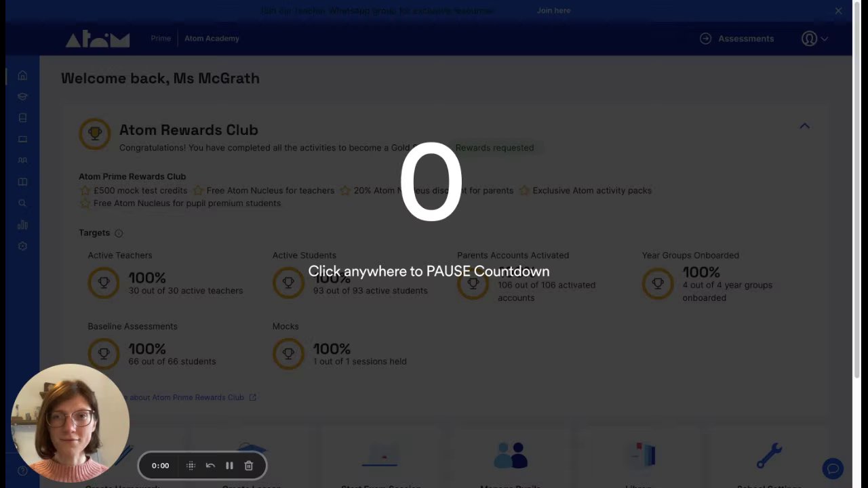Open the chat bubble support widget
Screen dimensions: 868x488
[833, 468]
